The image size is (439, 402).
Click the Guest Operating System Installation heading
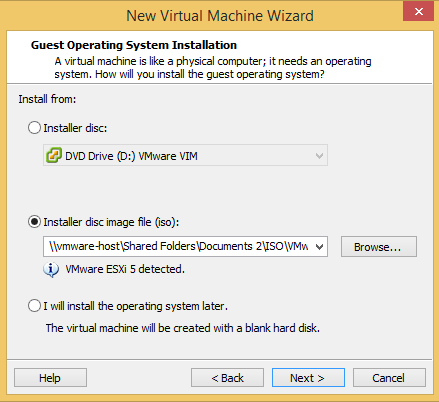coord(134,45)
